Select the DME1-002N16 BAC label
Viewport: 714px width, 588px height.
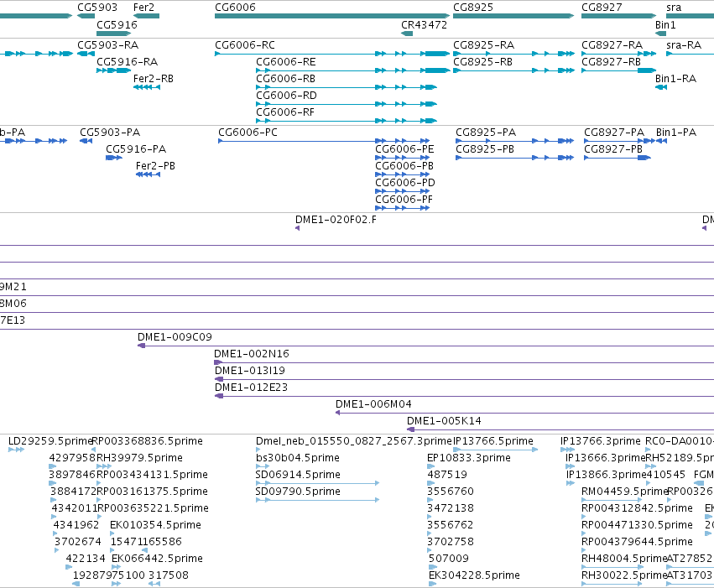tap(252, 354)
